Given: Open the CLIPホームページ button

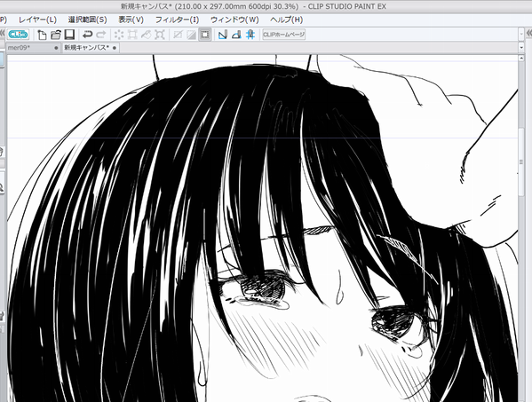Looking at the screenshot, I should (284, 35).
